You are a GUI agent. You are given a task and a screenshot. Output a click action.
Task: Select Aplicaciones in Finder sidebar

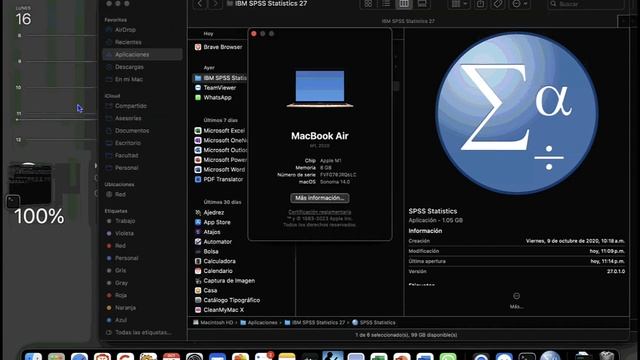pyautogui.click(x=142, y=54)
